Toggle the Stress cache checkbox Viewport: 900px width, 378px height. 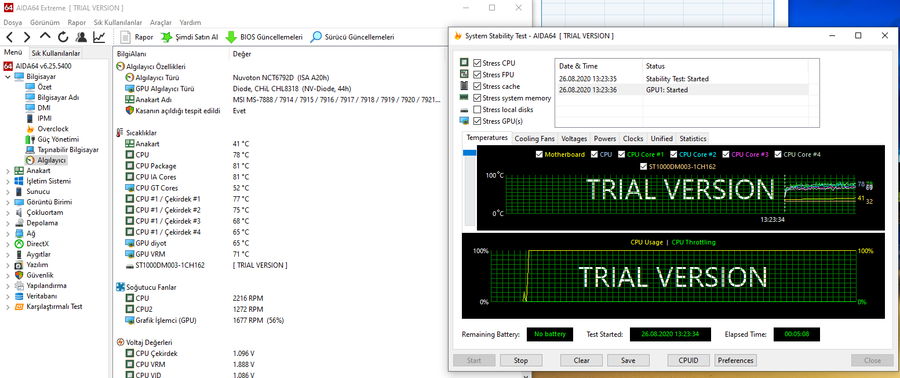click(477, 86)
